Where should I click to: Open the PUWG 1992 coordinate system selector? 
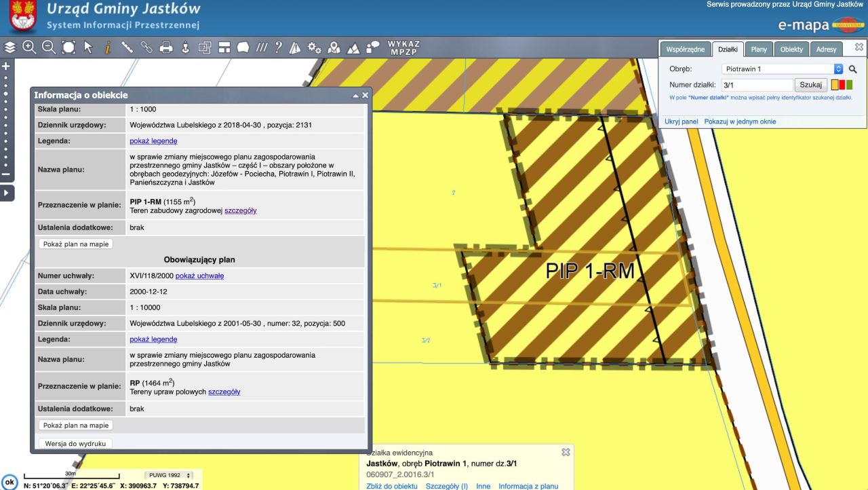pos(170,476)
